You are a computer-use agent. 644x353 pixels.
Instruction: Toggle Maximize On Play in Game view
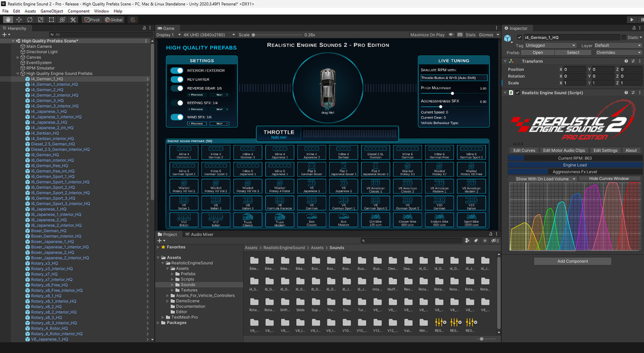427,34
